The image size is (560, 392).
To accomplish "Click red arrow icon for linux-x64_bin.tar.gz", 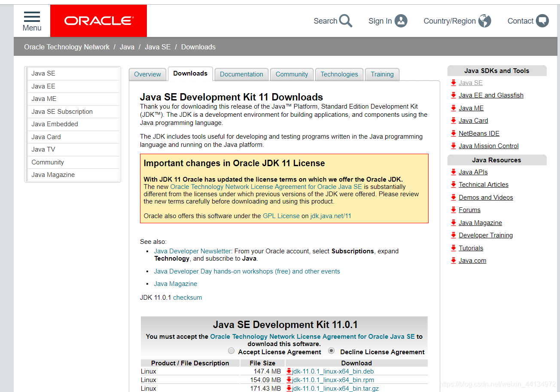I will (x=289, y=388).
